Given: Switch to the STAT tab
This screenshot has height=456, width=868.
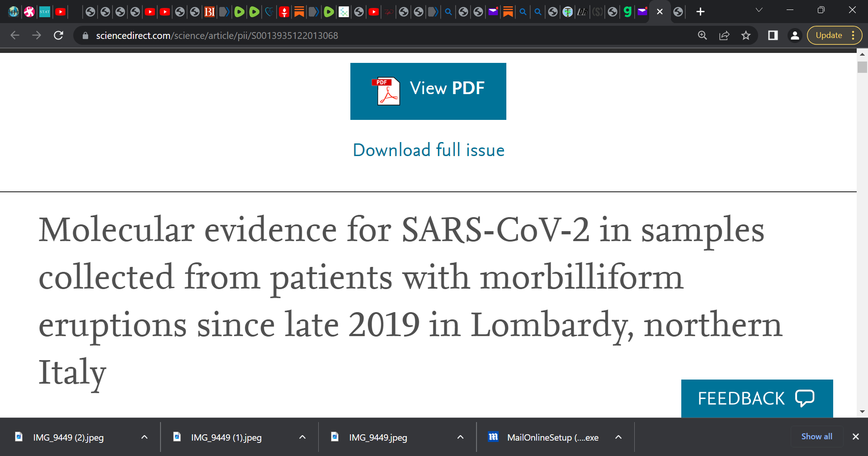Looking at the screenshot, I should point(45,12).
